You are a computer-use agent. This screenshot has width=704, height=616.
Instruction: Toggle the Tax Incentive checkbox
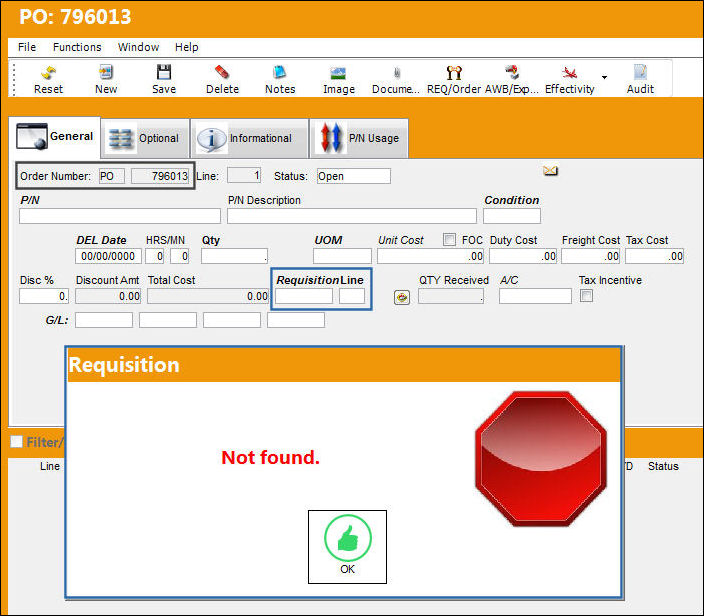point(586,296)
